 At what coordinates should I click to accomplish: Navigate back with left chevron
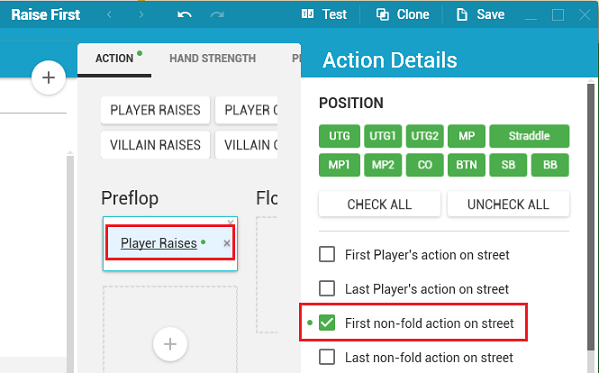pyautogui.click(x=110, y=15)
